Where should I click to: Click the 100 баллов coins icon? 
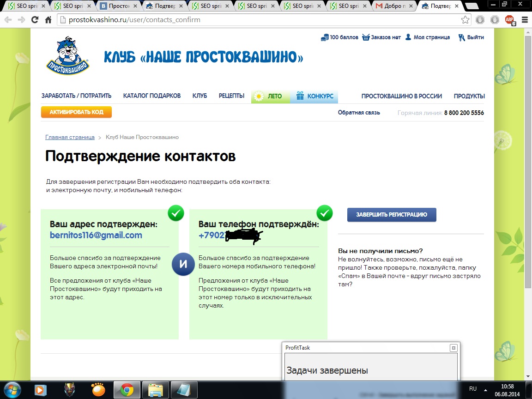pyautogui.click(x=324, y=37)
